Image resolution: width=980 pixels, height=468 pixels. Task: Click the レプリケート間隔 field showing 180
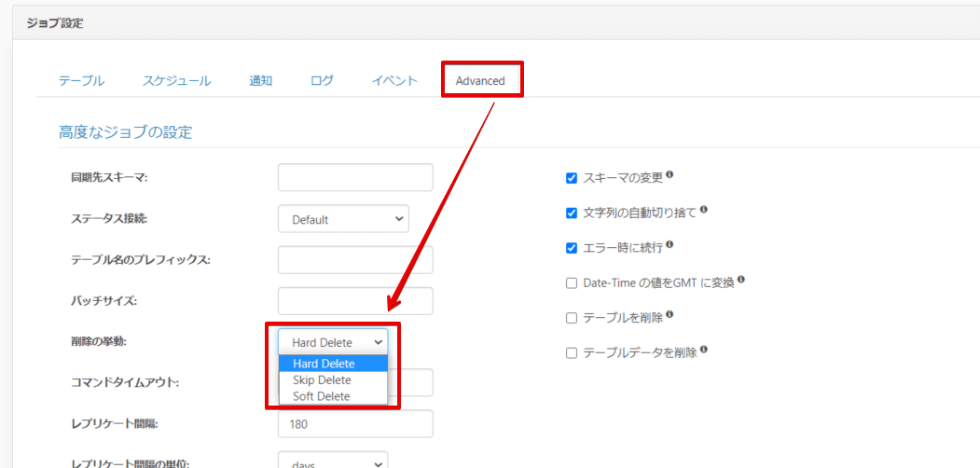[355, 423]
